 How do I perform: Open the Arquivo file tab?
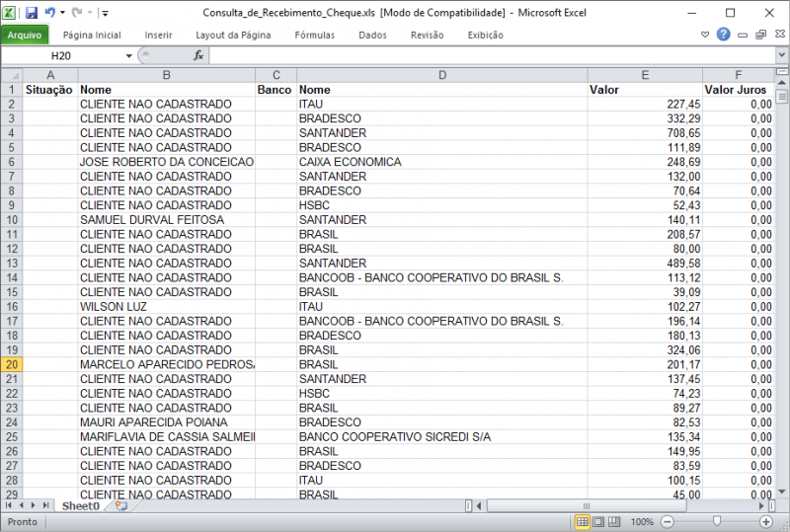coord(24,35)
